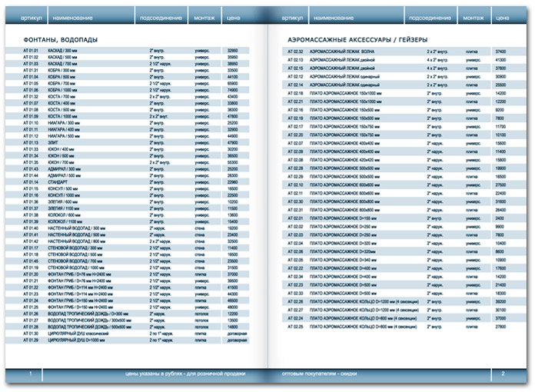Select article code 'AT 02.12'

coord(295,77)
